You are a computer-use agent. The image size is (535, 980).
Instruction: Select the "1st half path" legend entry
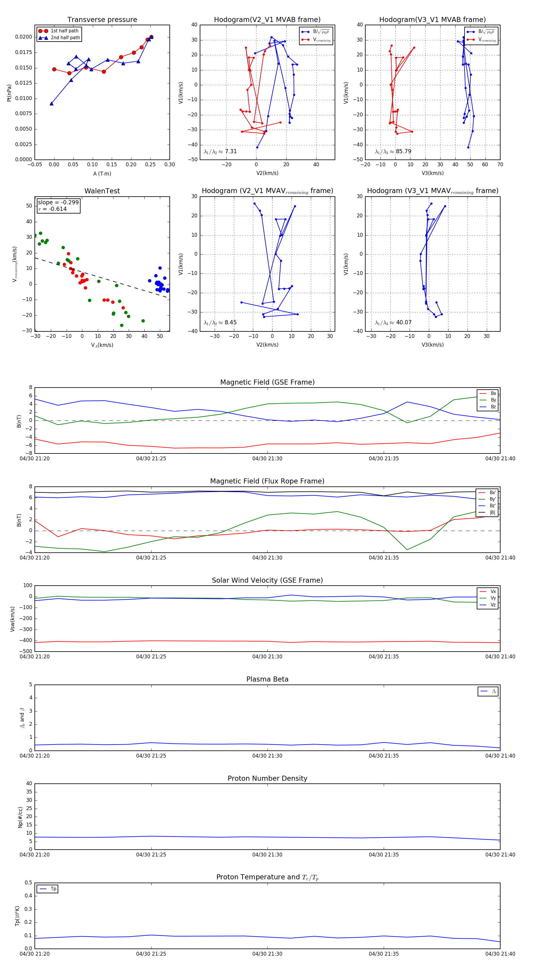click(59, 31)
